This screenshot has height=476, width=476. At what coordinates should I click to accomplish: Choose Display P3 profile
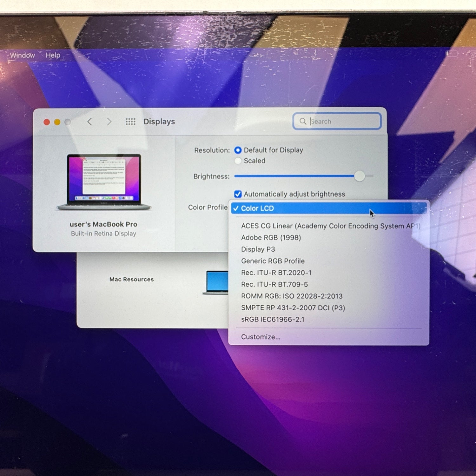click(x=329, y=249)
